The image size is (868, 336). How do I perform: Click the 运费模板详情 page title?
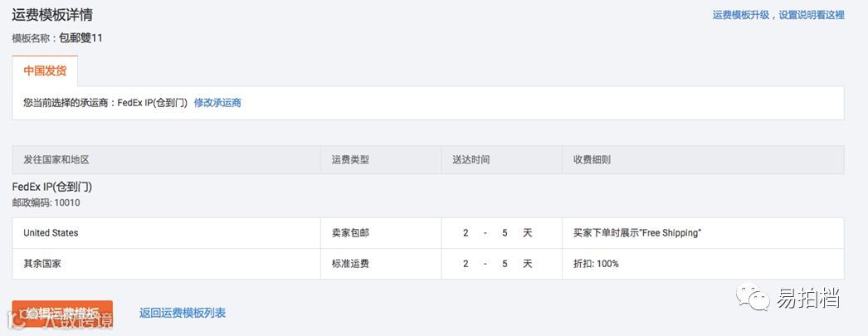(51, 14)
